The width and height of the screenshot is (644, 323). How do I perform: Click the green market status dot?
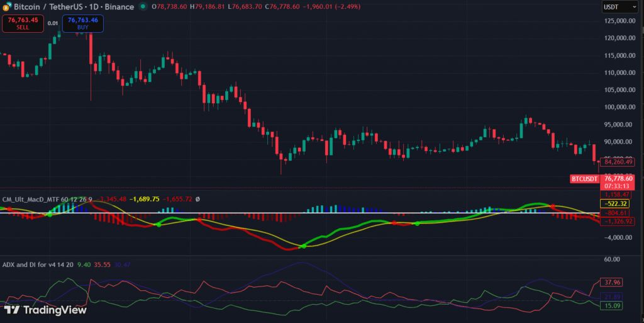click(144, 7)
